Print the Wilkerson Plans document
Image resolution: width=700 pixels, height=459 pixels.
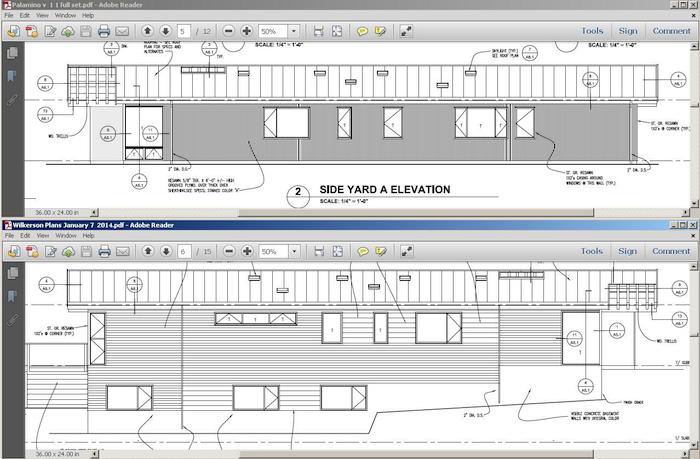[104, 251]
